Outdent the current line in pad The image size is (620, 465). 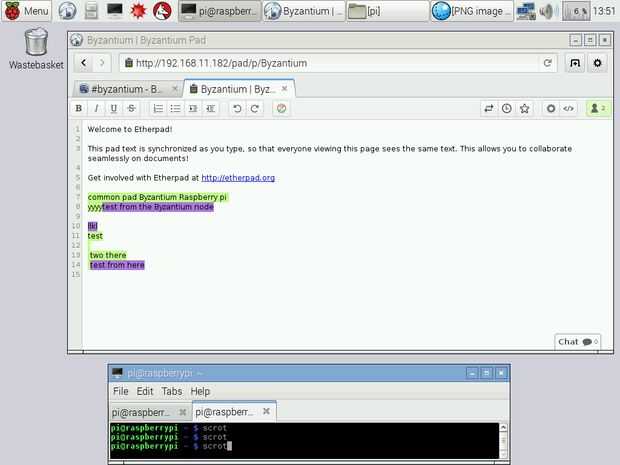click(x=210, y=108)
